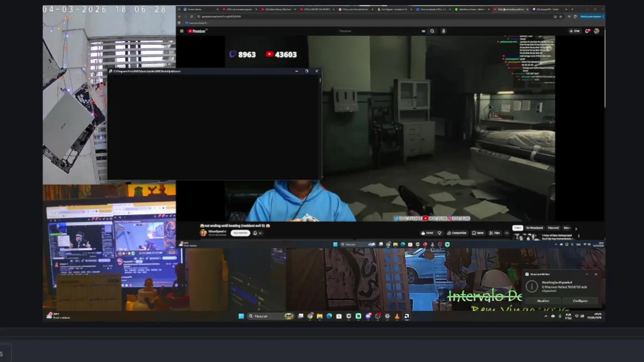Image resolution: width=644 pixels, height=362 pixels.
Task: Open the YouTube account avatar menu
Action: (597, 31)
